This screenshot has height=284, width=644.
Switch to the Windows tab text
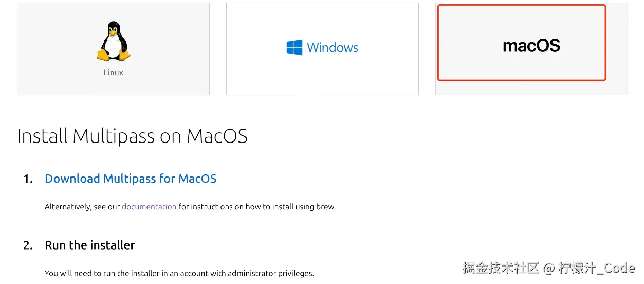click(x=333, y=48)
